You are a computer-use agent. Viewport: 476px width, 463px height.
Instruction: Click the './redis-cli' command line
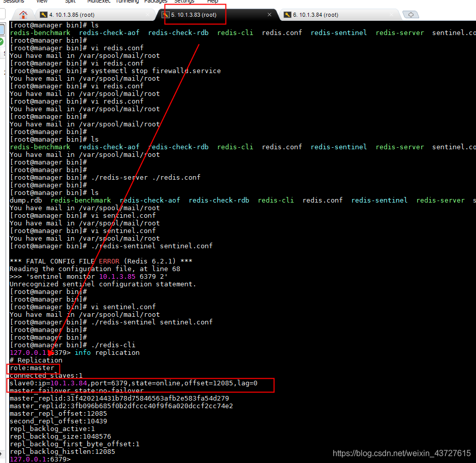[73, 345]
